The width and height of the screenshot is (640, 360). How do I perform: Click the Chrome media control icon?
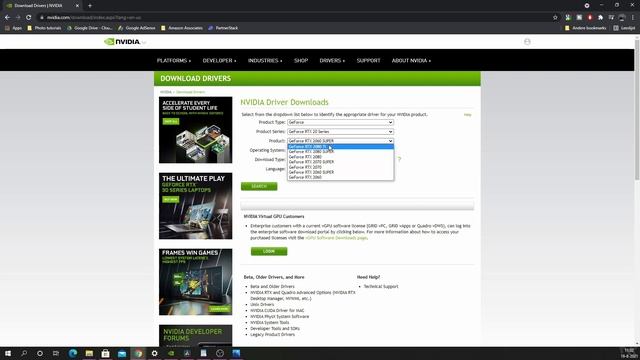(611, 18)
